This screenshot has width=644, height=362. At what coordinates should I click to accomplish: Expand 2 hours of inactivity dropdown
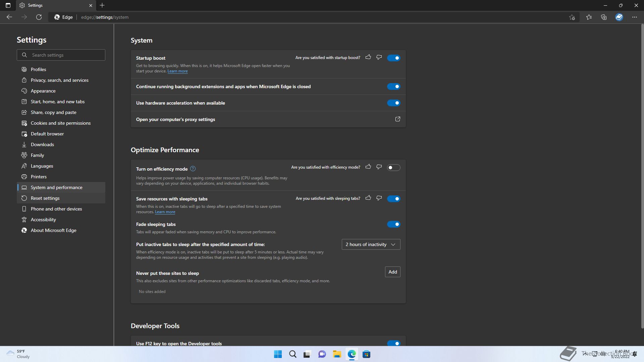pos(371,244)
